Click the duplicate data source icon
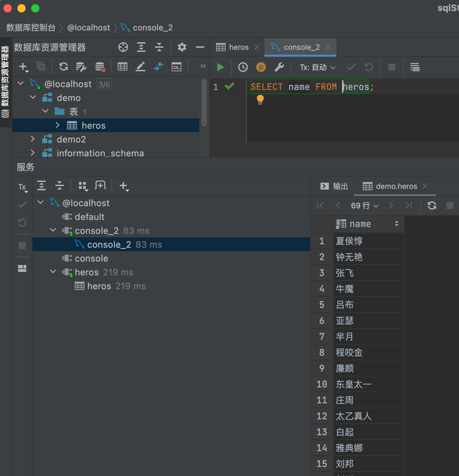The image size is (459, 476). (x=41, y=66)
